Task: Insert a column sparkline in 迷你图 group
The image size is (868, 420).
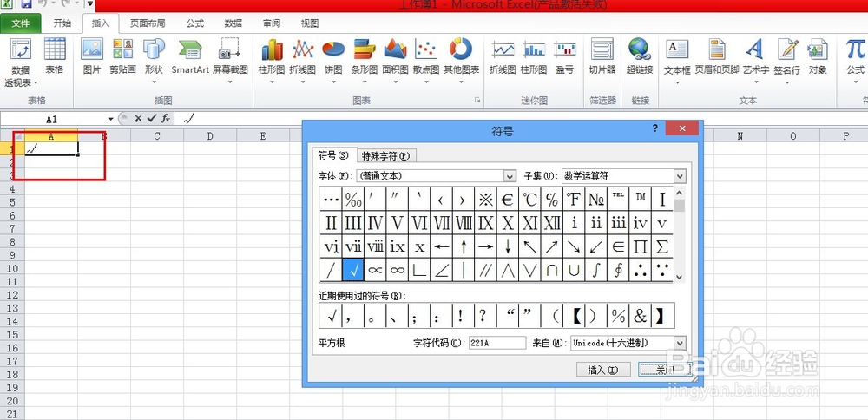Action: pyautogui.click(x=534, y=56)
